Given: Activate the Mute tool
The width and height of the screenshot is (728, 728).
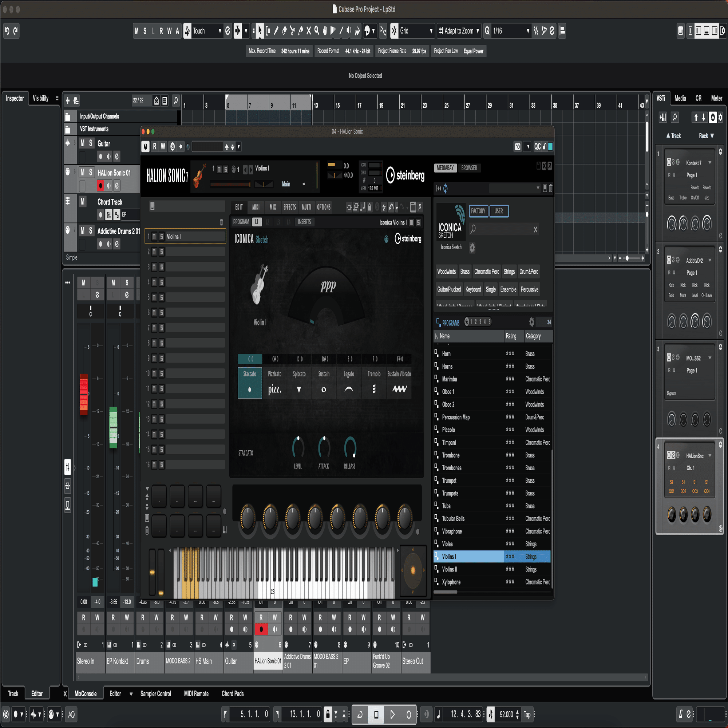Looking at the screenshot, I should point(309,31).
